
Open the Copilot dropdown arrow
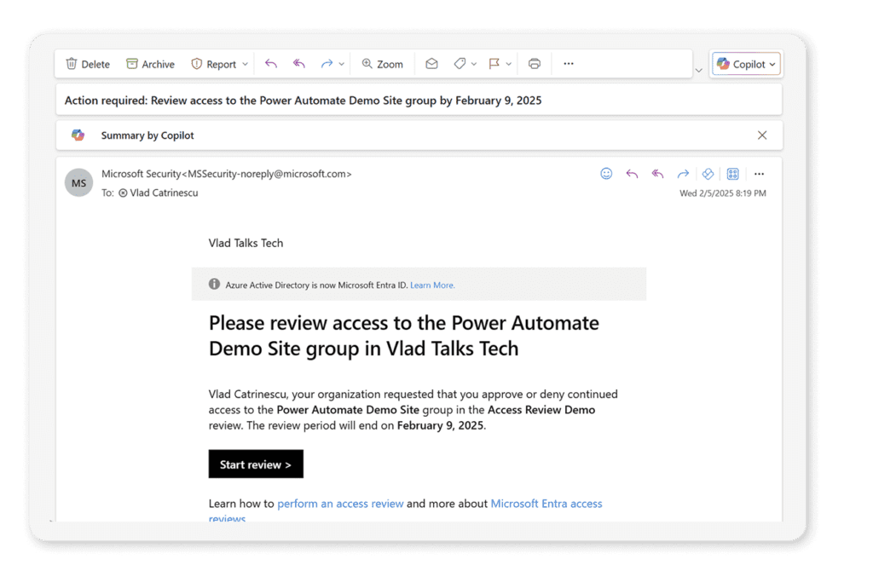point(772,65)
